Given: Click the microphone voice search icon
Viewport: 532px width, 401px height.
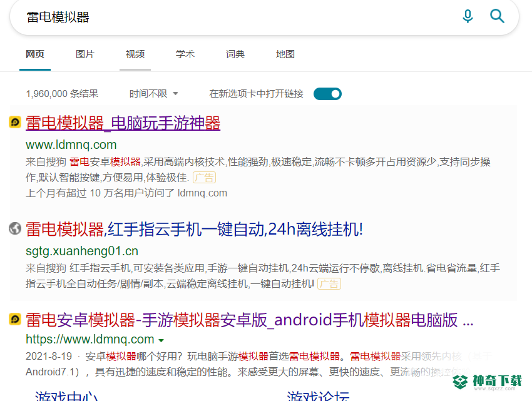Looking at the screenshot, I should tap(468, 16).
